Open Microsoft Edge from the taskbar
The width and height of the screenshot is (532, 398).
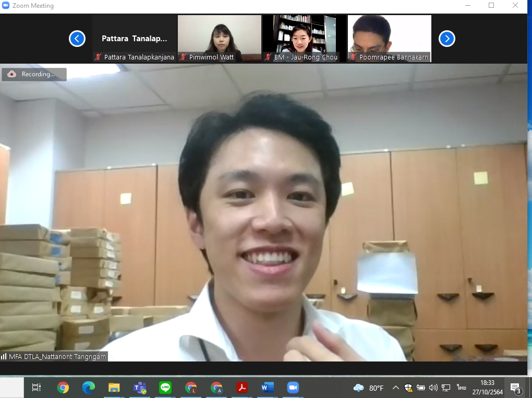click(89, 388)
